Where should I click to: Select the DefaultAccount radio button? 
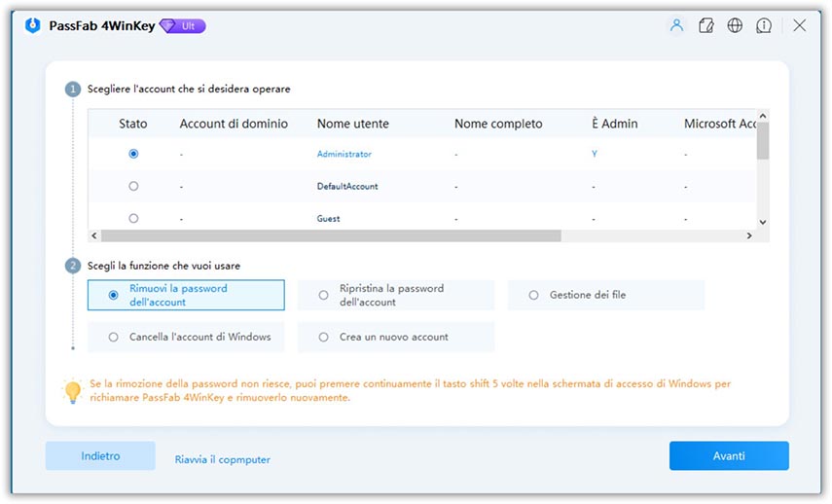pos(133,186)
